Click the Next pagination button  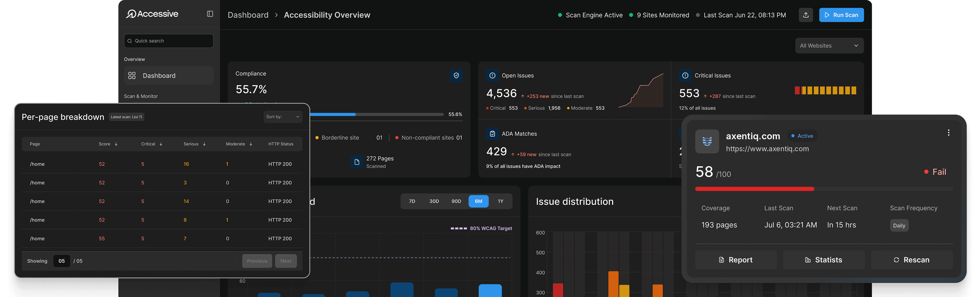(x=286, y=261)
